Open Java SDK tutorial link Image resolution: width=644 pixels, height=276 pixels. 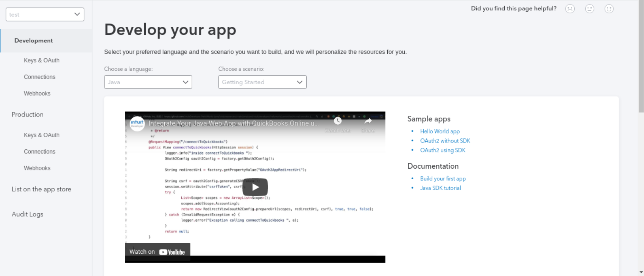pos(441,188)
